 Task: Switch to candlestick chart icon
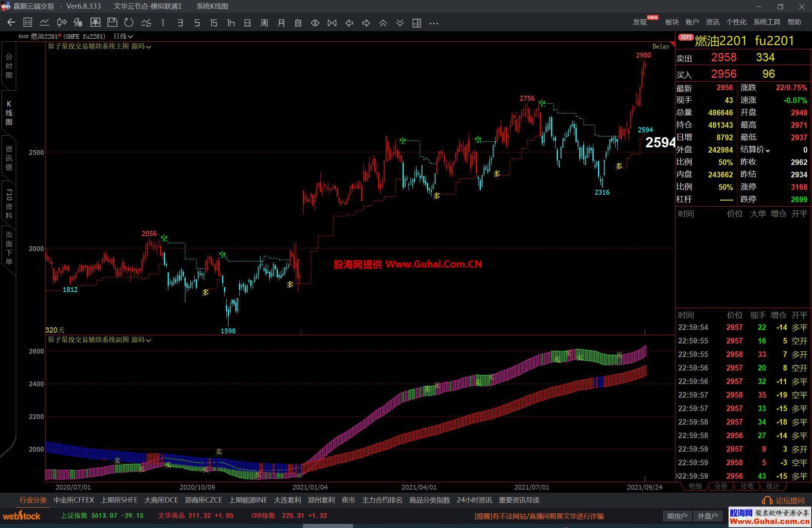tap(62, 23)
